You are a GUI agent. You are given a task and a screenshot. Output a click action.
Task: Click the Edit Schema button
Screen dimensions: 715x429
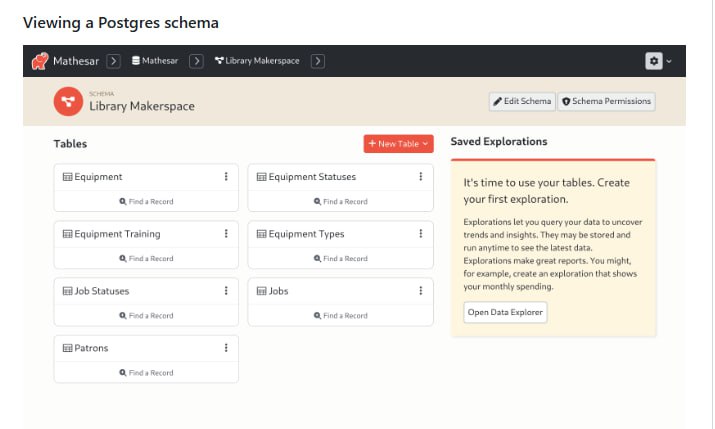(x=521, y=101)
